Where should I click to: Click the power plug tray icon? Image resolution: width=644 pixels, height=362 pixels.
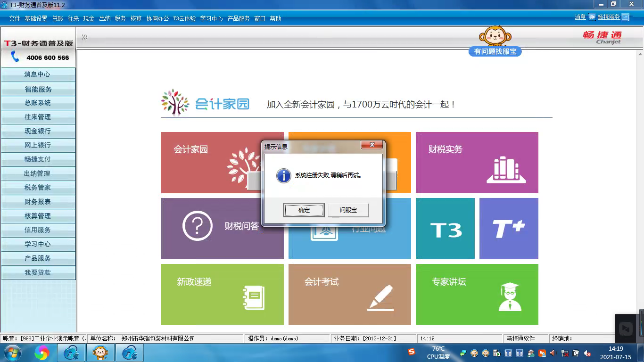[x=576, y=353]
